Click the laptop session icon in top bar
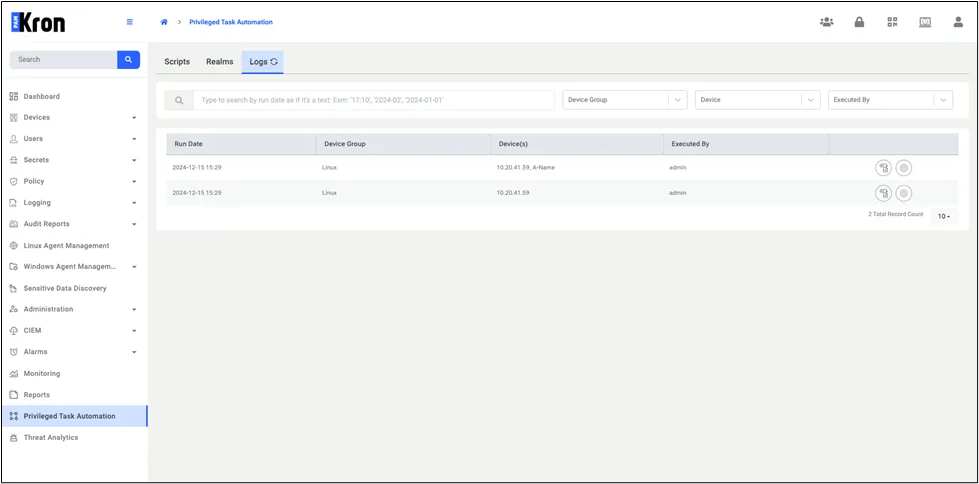 pyautogui.click(x=925, y=22)
